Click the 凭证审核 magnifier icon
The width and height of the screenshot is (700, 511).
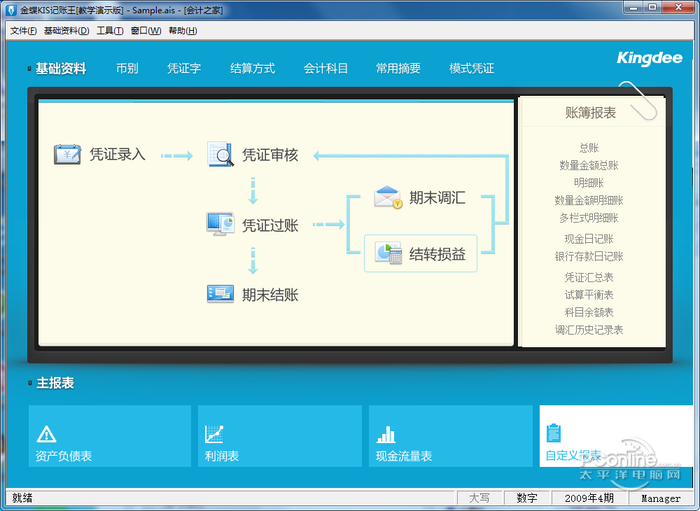click(221, 154)
